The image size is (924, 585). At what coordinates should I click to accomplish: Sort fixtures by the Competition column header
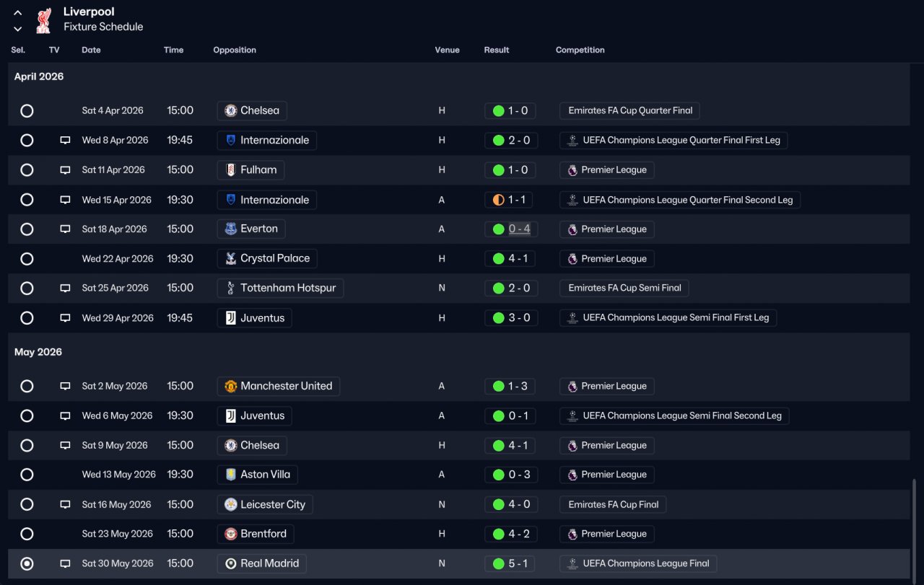click(580, 50)
